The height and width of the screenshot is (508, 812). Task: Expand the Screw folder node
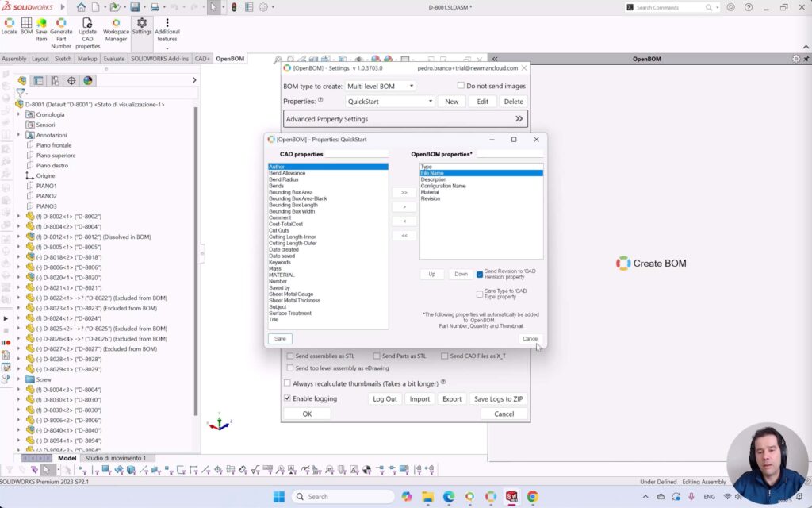click(x=19, y=379)
